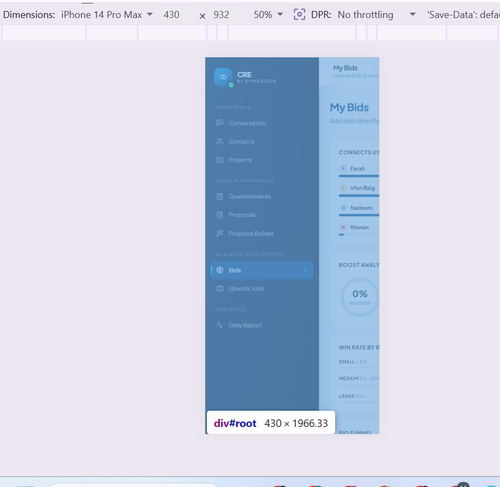Viewport: 500px width, 487px height.
Task: Click Irfan Baig's connects progress bar
Action: click(x=359, y=196)
